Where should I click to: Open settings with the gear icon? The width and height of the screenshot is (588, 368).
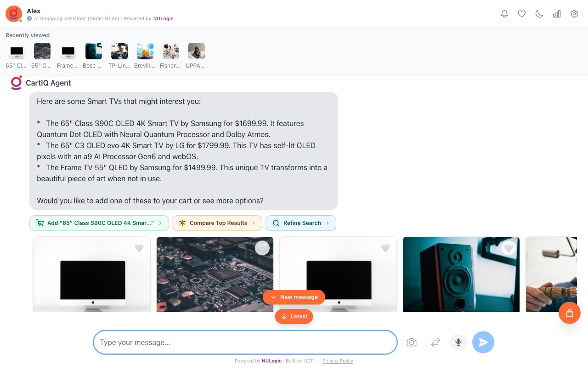[574, 14]
